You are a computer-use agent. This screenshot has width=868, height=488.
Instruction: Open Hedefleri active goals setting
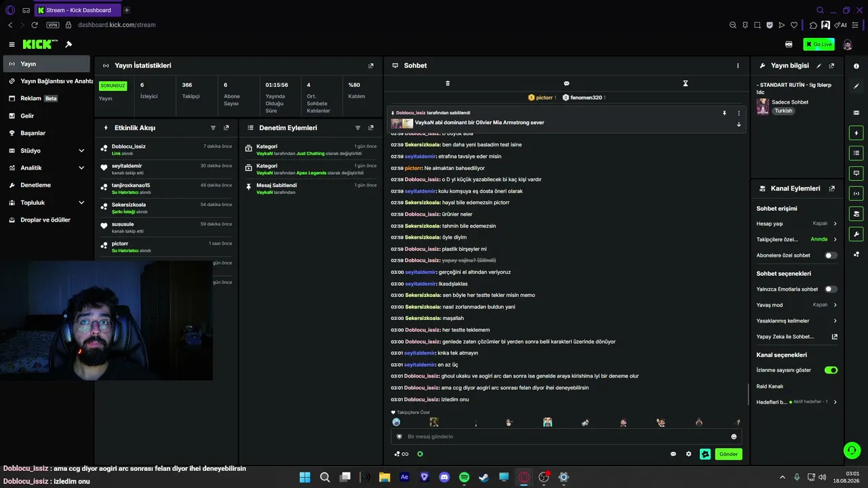click(x=797, y=402)
